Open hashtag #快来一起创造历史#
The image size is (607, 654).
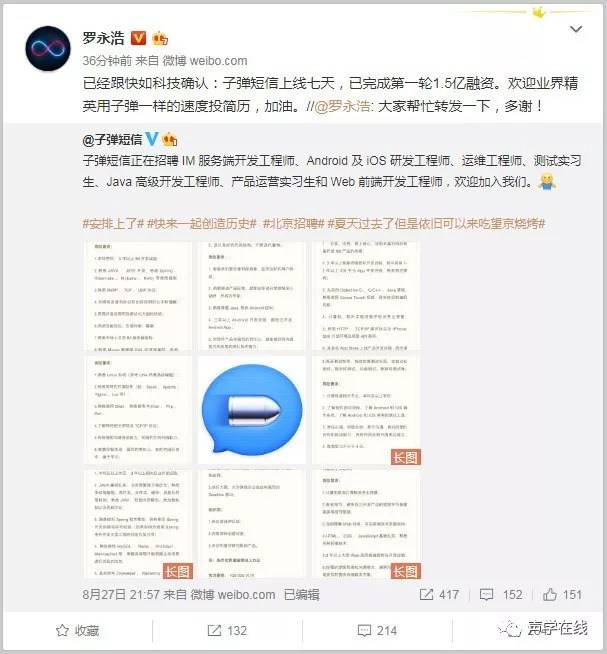click(202, 224)
